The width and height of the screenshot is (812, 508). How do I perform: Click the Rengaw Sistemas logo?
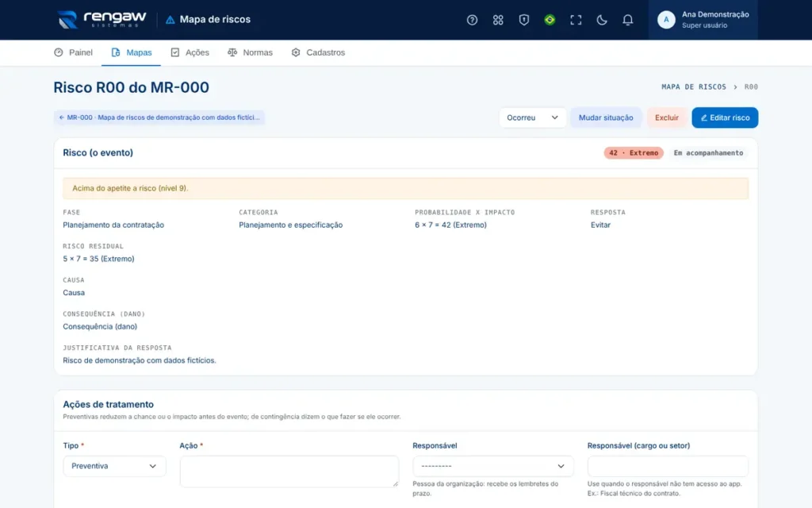[x=102, y=20]
